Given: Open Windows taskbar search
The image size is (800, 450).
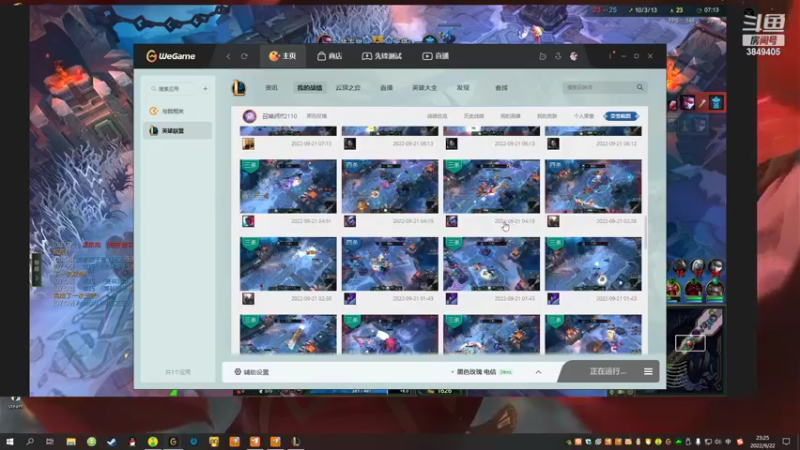Looking at the screenshot, I should pos(30,441).
